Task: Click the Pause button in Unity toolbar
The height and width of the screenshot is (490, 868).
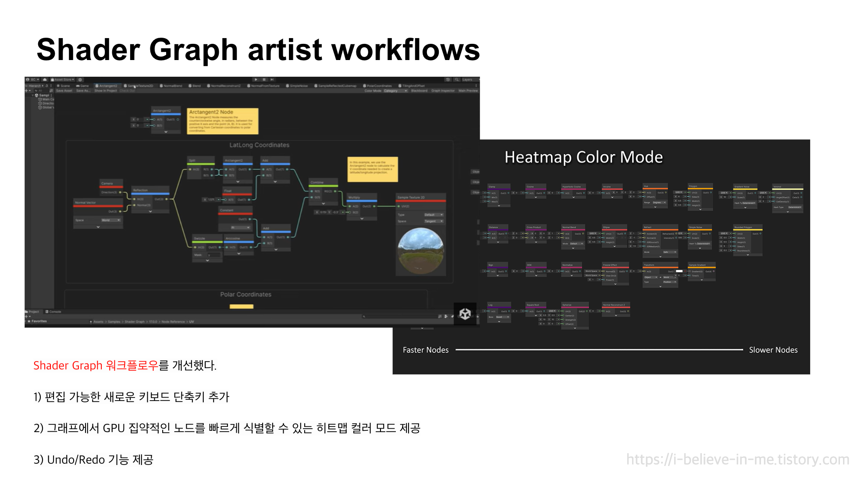Action: point(264,80)
